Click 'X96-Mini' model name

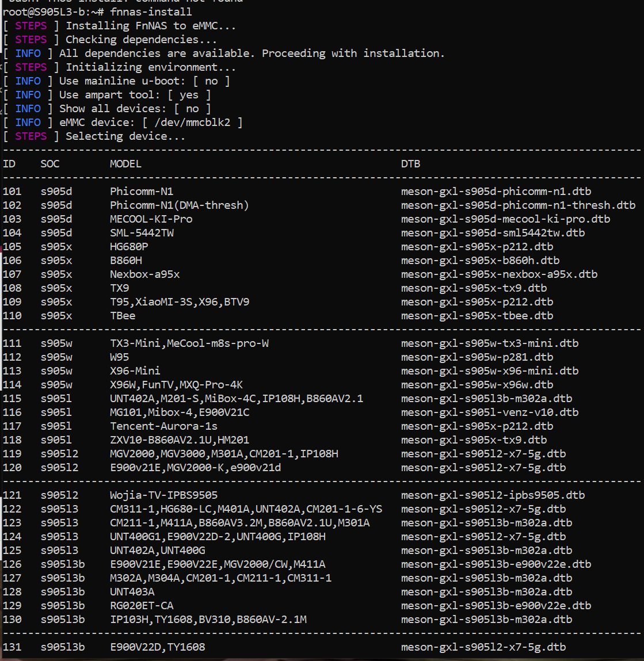click(x=135, y=371)
